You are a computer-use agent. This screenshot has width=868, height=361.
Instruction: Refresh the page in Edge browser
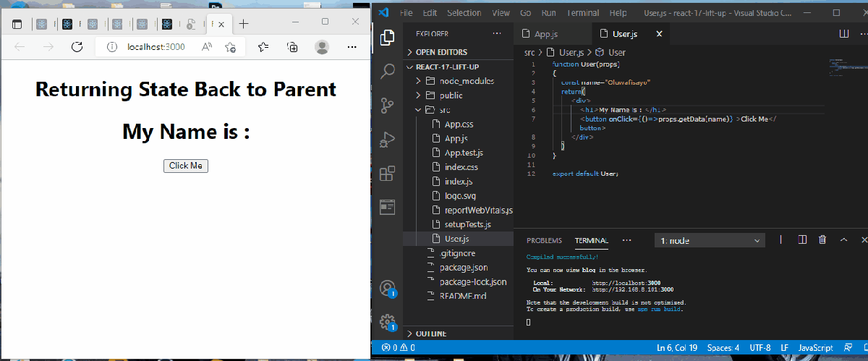pyautogui.click(x=77, y=47)
